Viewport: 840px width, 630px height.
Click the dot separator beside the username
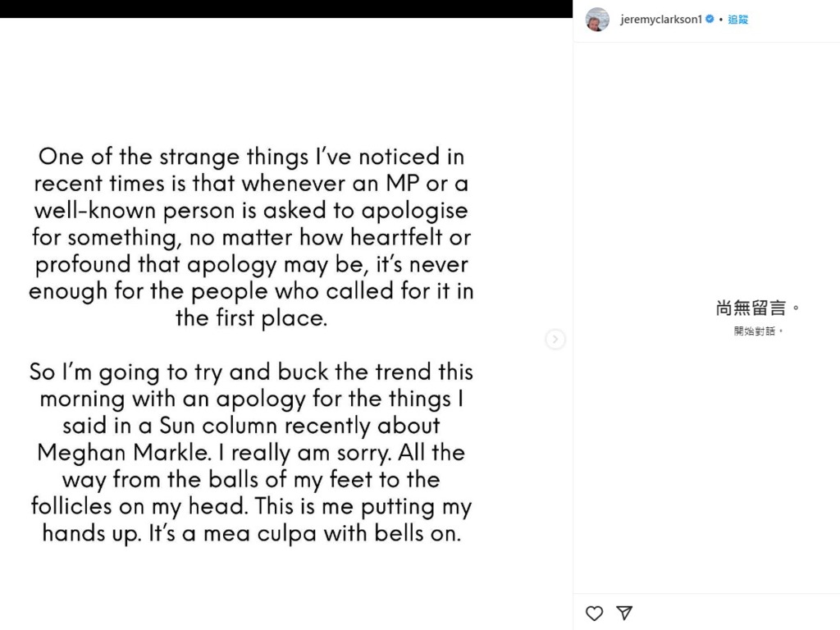click(x=721, y=20)
